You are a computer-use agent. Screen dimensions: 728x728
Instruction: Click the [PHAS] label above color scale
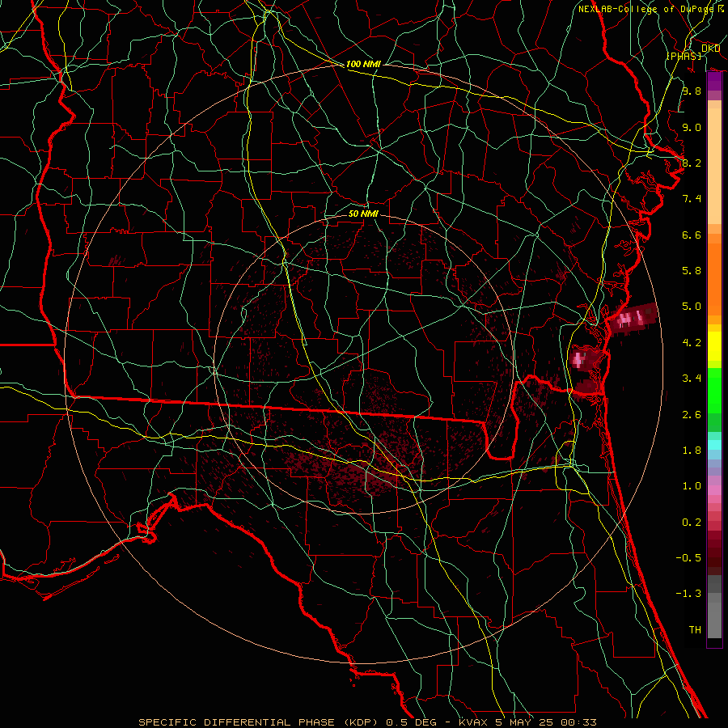click(684, 56)
